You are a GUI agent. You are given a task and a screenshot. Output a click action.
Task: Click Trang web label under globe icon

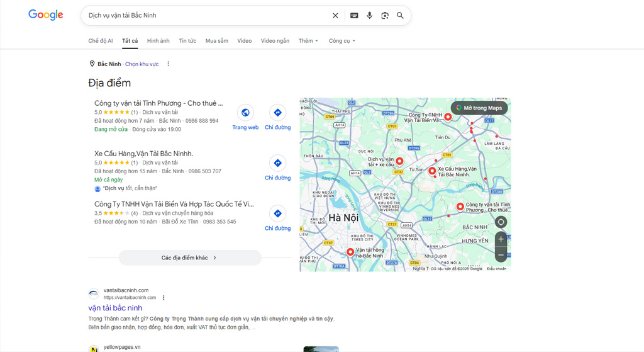(x=245, y=127)
